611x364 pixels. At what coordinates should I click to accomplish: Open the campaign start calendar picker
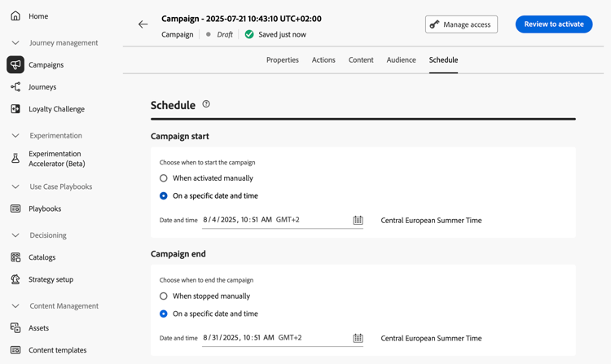[358, 220]
